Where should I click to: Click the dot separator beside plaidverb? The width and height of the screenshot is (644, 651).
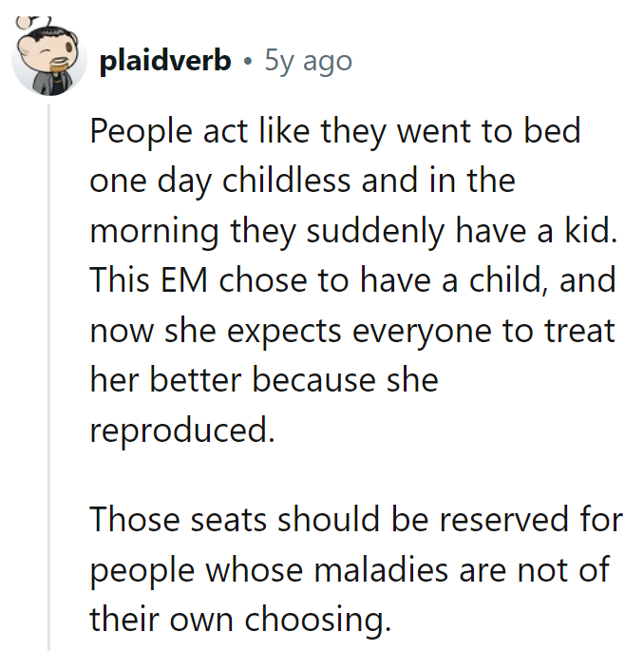[x=248, y=63]
